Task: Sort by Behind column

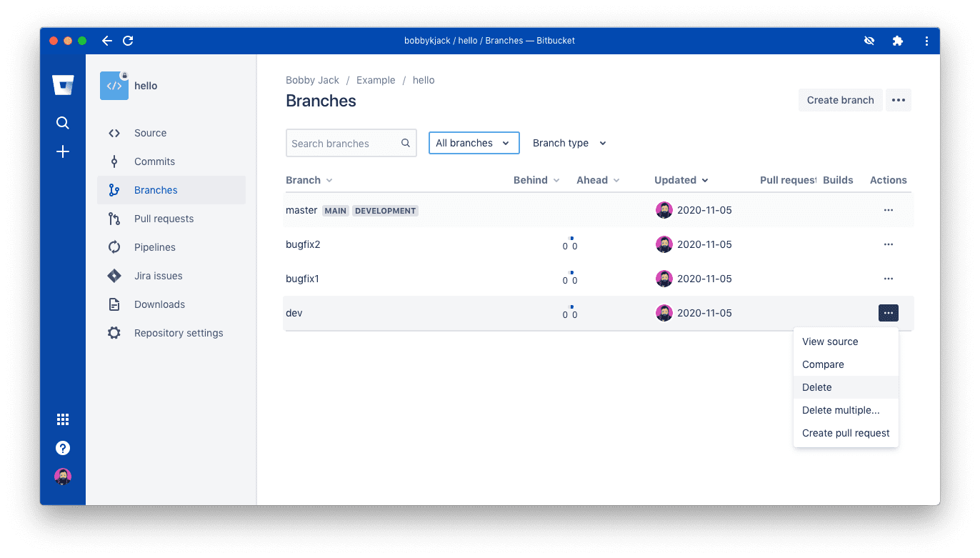Action: click(x=536, y=180)
